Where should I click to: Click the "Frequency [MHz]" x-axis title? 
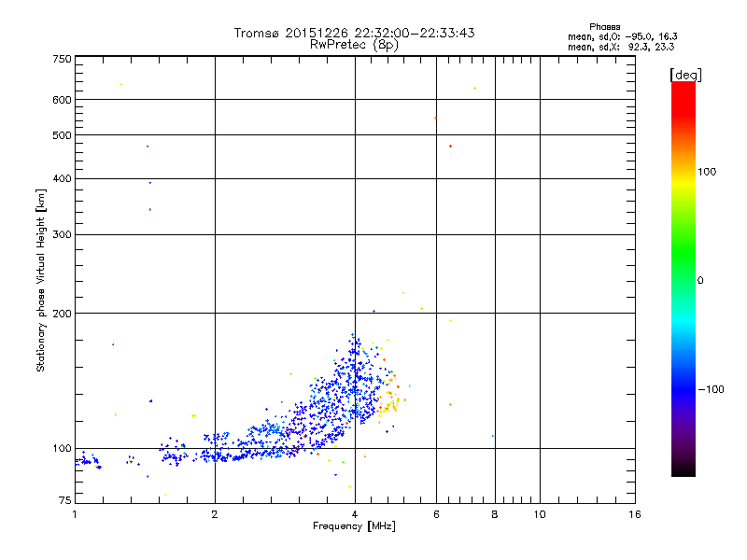[x=355, y=526]
